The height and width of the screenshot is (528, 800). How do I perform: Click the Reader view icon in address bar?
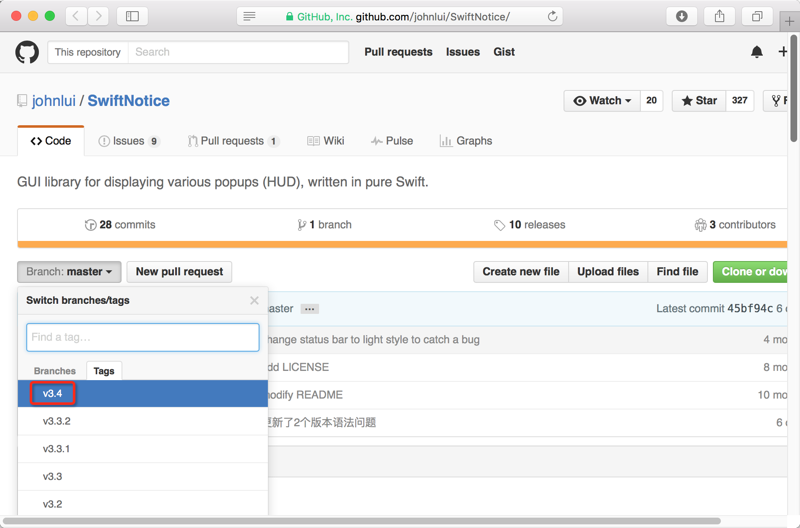[250, 16]
